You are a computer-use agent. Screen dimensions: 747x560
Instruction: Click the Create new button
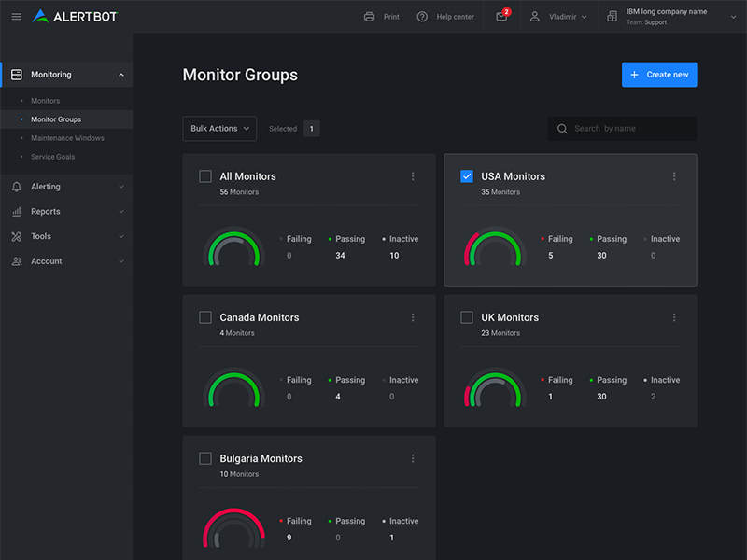click(659, 75)
